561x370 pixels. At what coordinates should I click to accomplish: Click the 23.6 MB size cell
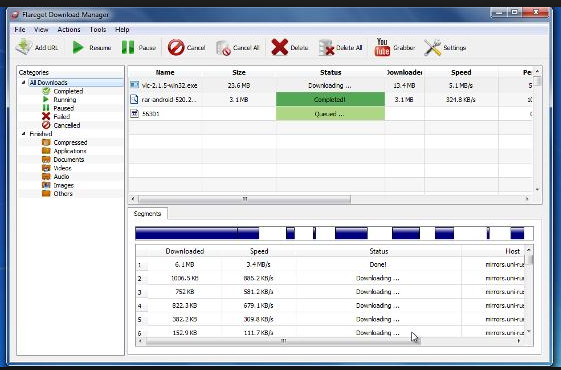239,86
